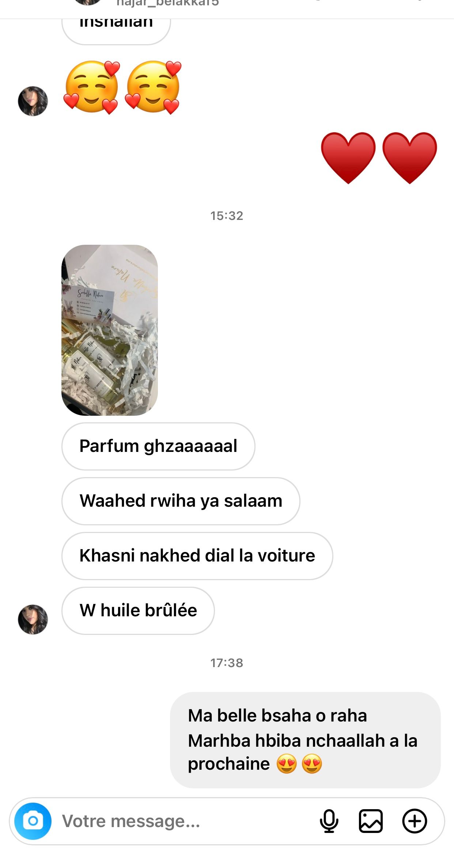This screenshot has width=454, height=868.
Task: Tap the 'Khasni nakhed dial la voiture' message
Action: [197, 556]
